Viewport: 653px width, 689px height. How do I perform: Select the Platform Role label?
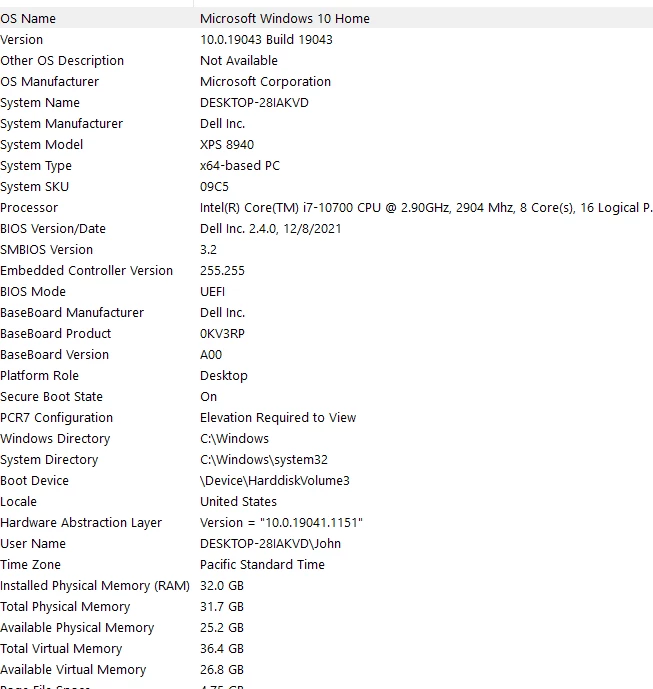[x=40, y=376]
